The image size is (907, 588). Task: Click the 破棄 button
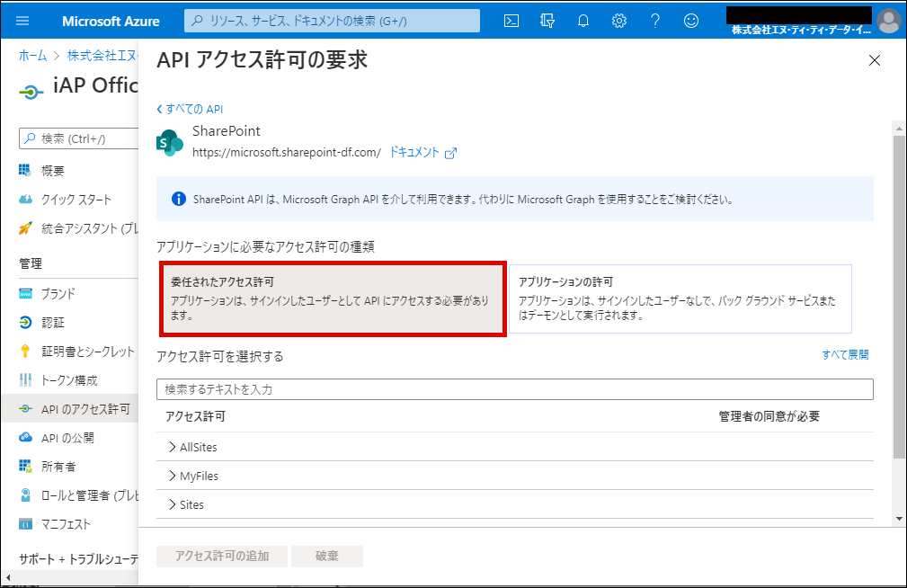click(x=327, y=557)
